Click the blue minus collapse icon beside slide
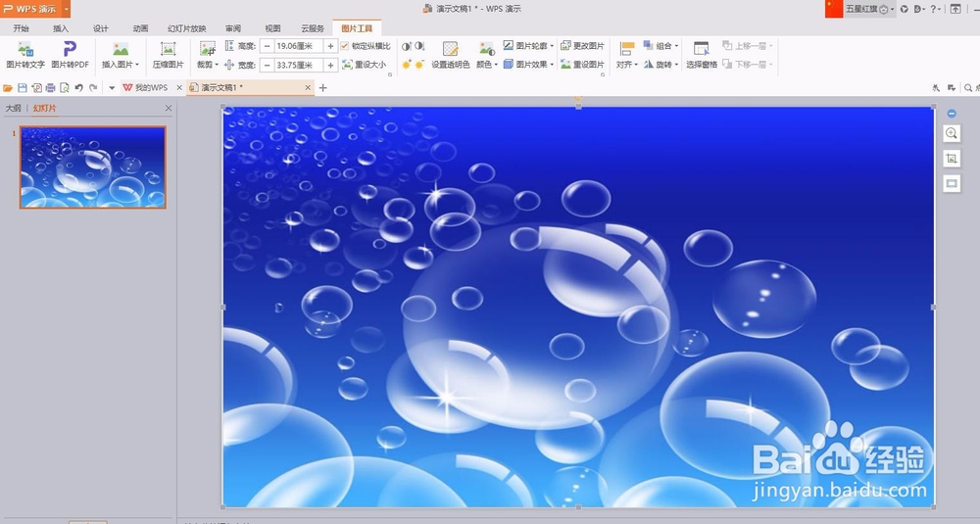 point(952,113)
